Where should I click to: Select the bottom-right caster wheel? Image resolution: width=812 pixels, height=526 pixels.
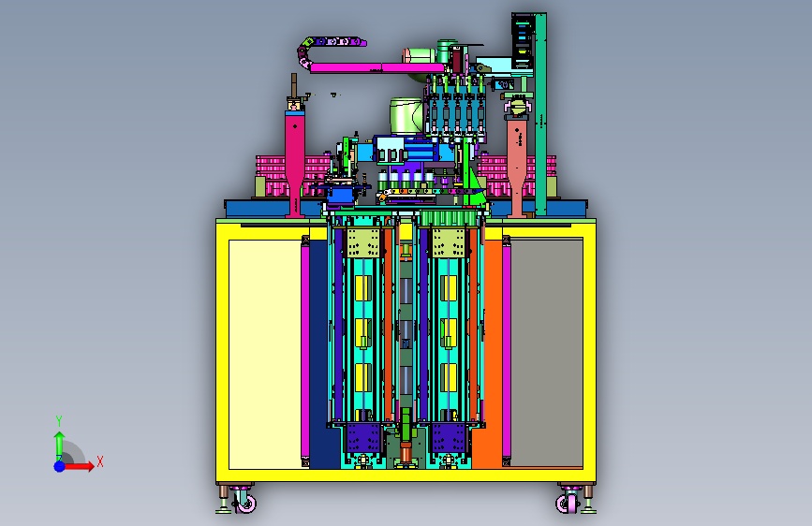click(x=568, y=502)
